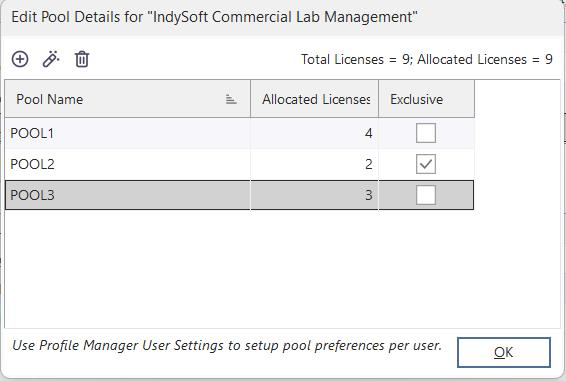Enable Exclusive checkbox for POOL1
Viewport: 566px width, 381px height.
point(426,133)
